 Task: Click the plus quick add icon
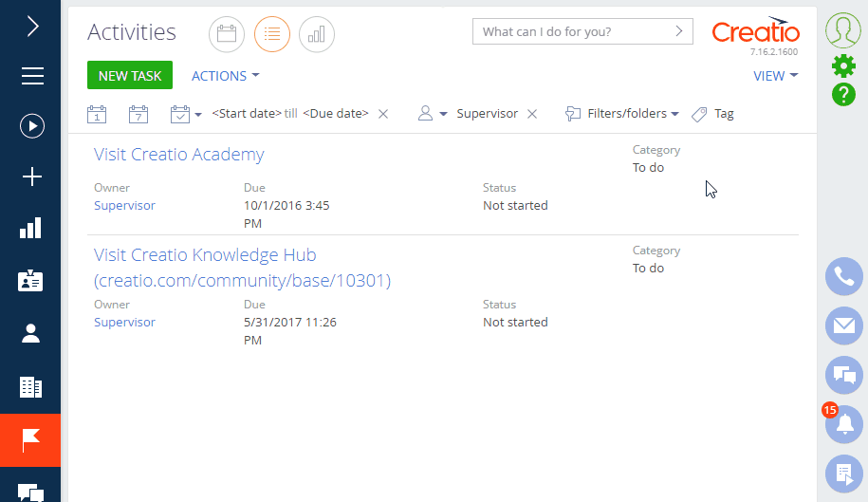(x=32, y=177)
